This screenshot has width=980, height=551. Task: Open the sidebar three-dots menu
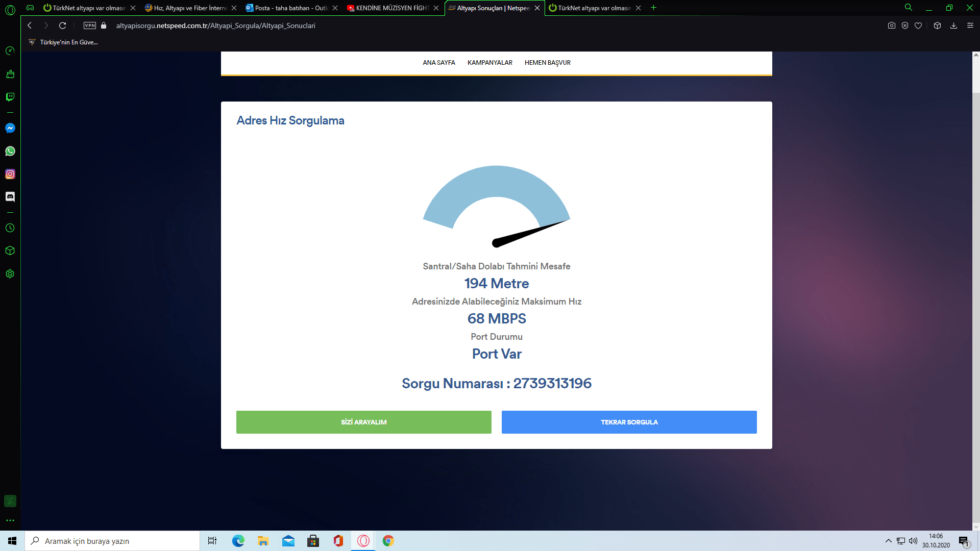tap(10, 520)
